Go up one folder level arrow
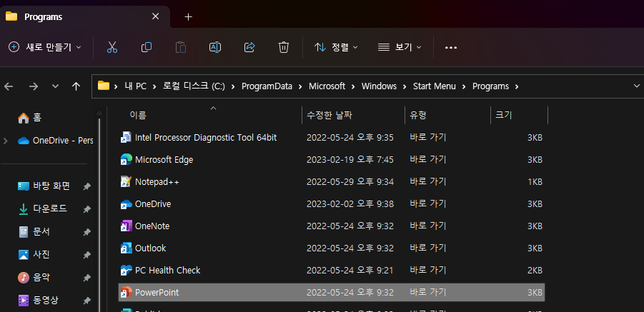644x312 pixels. point(76,86)
